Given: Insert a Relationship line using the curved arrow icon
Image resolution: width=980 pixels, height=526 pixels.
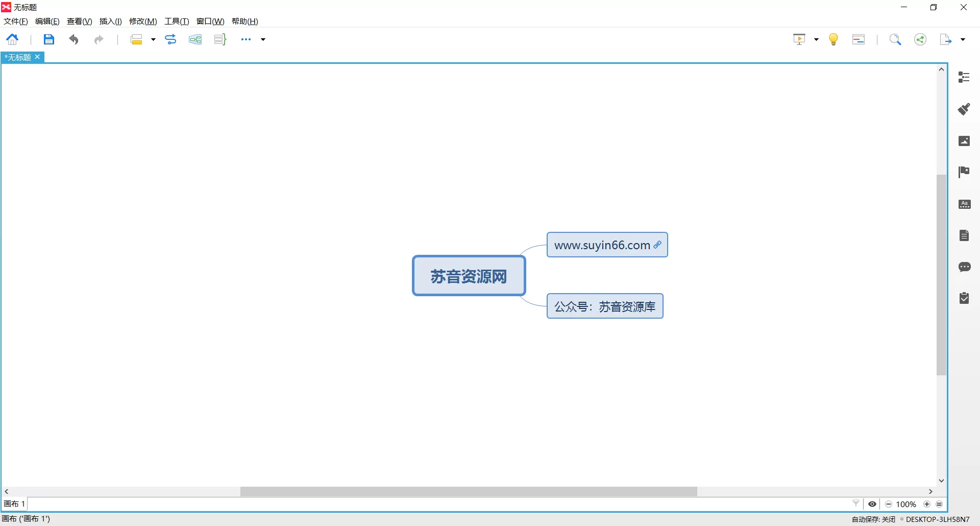Looking at the screenshot, I should 171,39.
